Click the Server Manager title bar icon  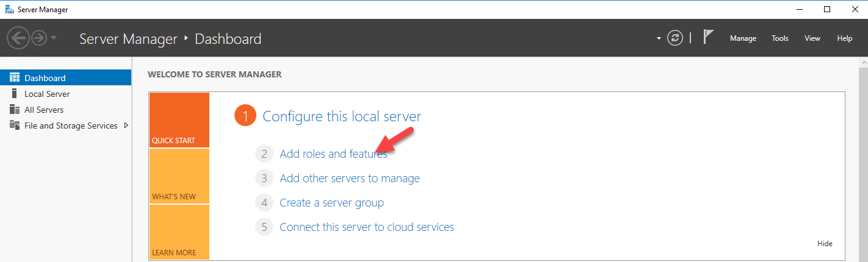[x=9, y=9]
